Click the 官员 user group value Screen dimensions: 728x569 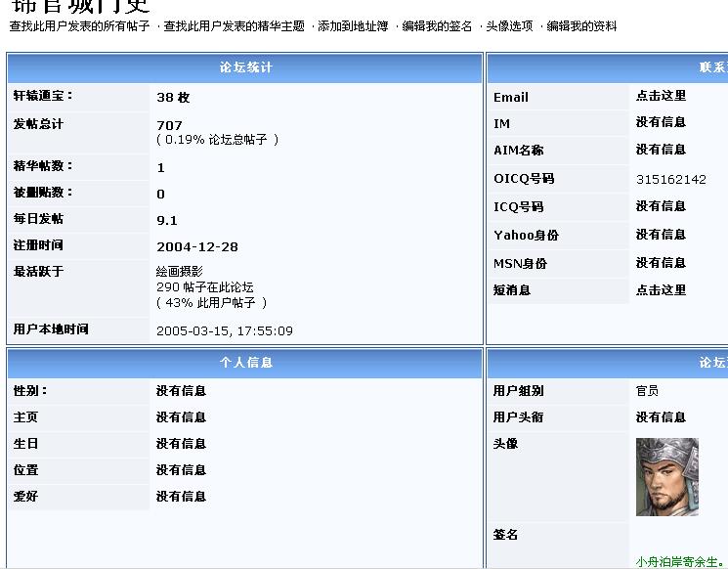pyautogui.click(x=647, y=391)
